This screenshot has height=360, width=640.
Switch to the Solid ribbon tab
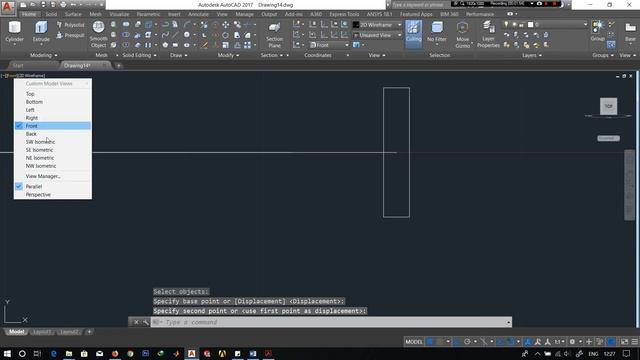[x=51, y=14]
